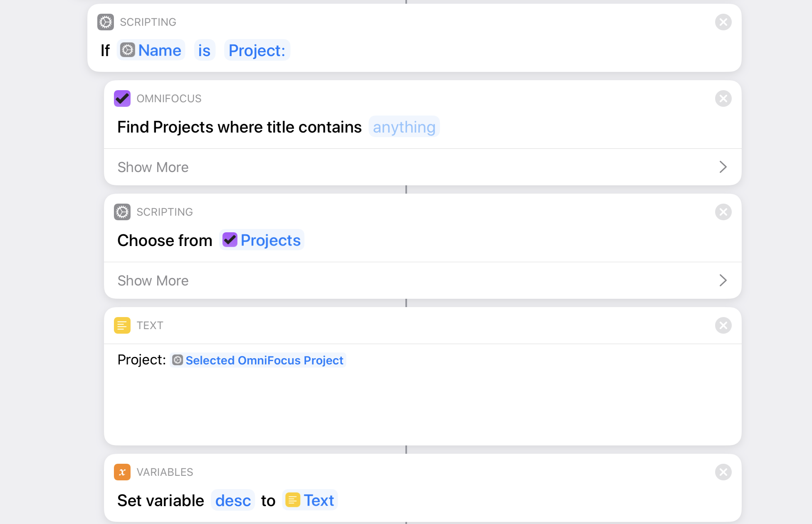This screenshot has width=812, height=524.
Task: Select the Name variable token in If
Action: [x=151, y=50]
